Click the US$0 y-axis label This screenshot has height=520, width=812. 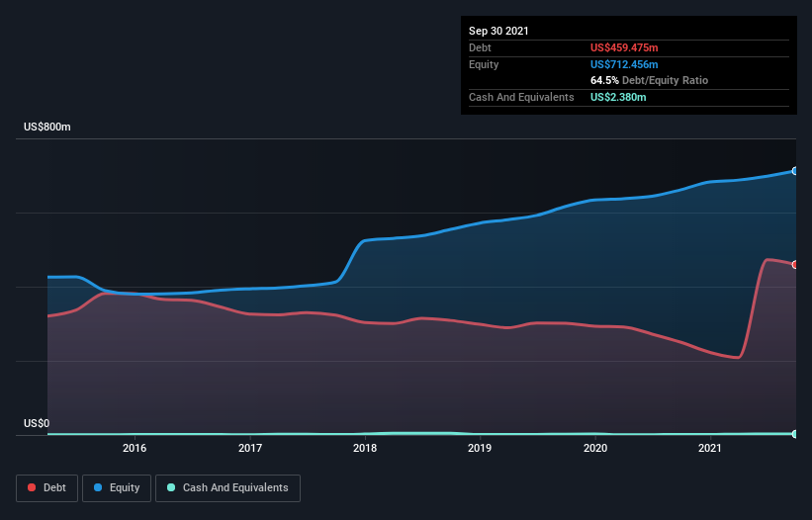point(37,423)
